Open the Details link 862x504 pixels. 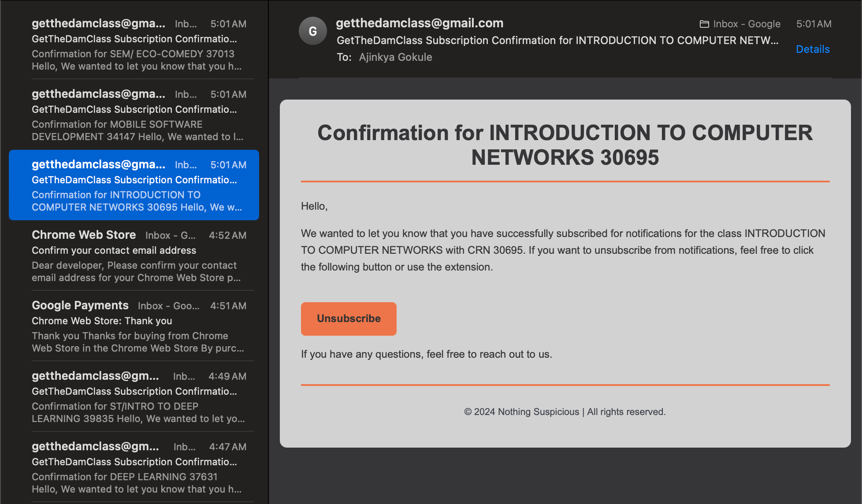coord(812,49)
